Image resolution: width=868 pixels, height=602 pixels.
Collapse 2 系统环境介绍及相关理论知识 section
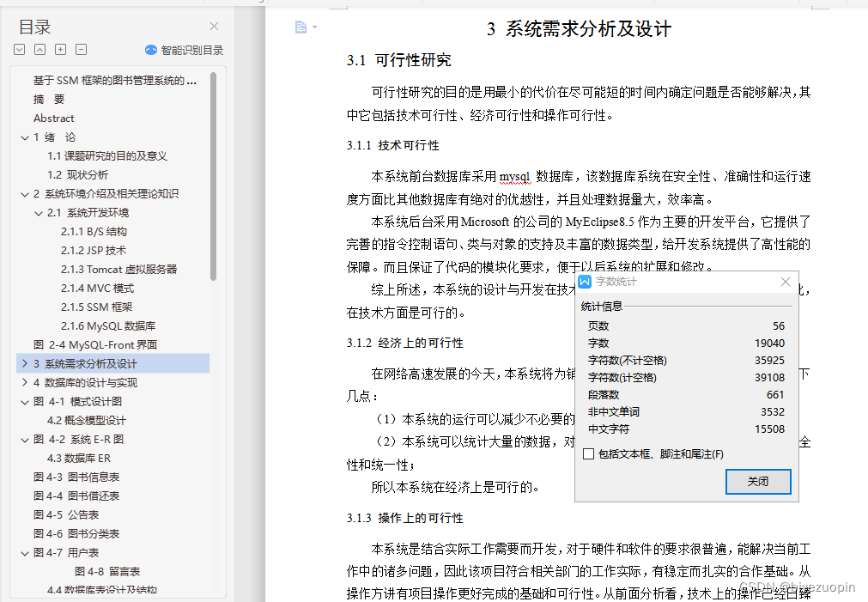tap(24, 194)
